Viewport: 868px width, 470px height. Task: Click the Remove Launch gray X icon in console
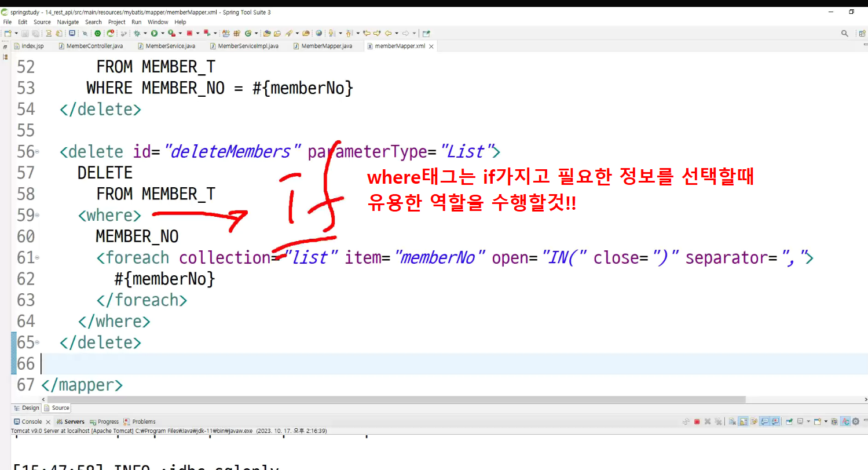(708, 422)
